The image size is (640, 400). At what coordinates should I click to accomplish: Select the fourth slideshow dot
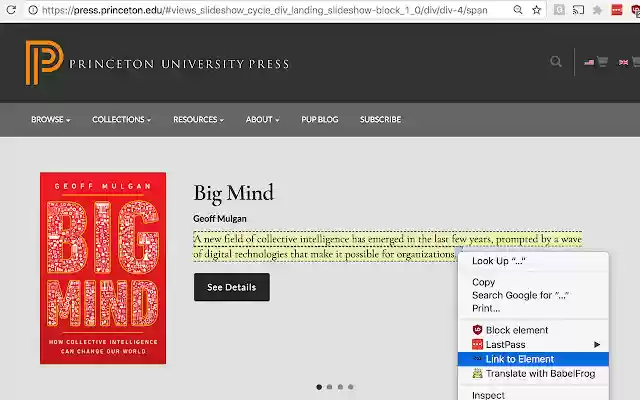coord(351,387)
